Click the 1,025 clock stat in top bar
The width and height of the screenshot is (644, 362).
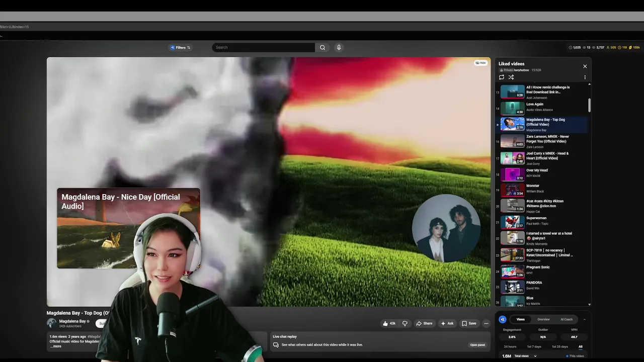tap(575, 47)
